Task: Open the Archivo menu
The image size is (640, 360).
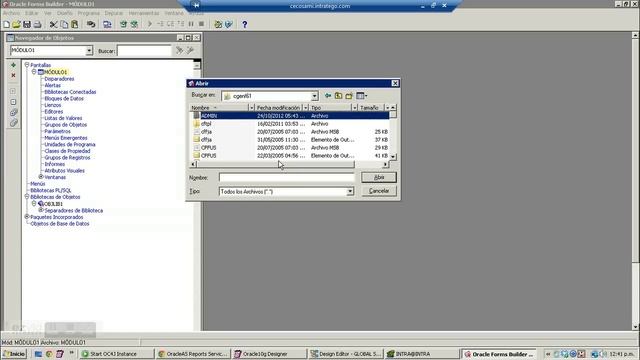Action: coord(11,13)
